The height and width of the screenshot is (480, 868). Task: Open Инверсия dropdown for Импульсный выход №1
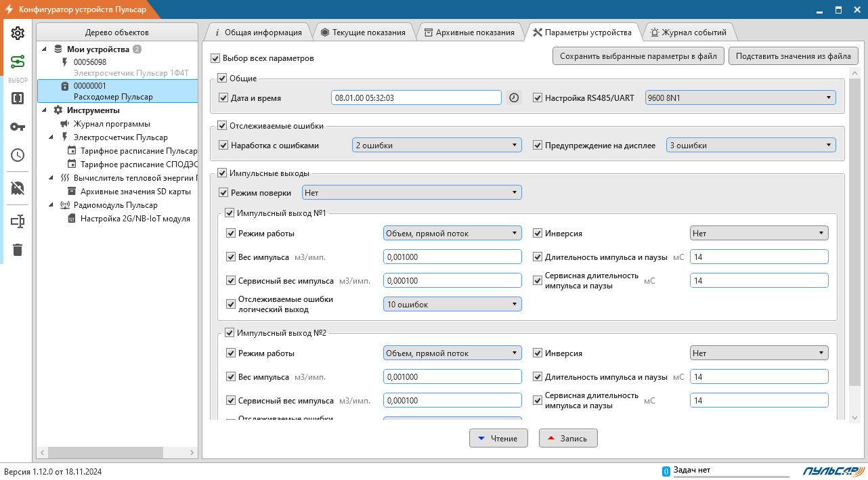[759, 233]
